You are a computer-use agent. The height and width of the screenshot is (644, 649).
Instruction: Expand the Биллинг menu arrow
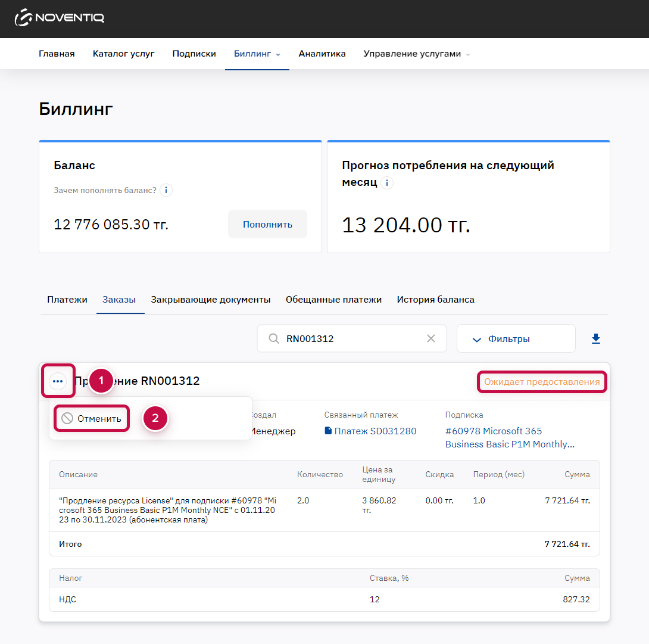tap(278, 55)
